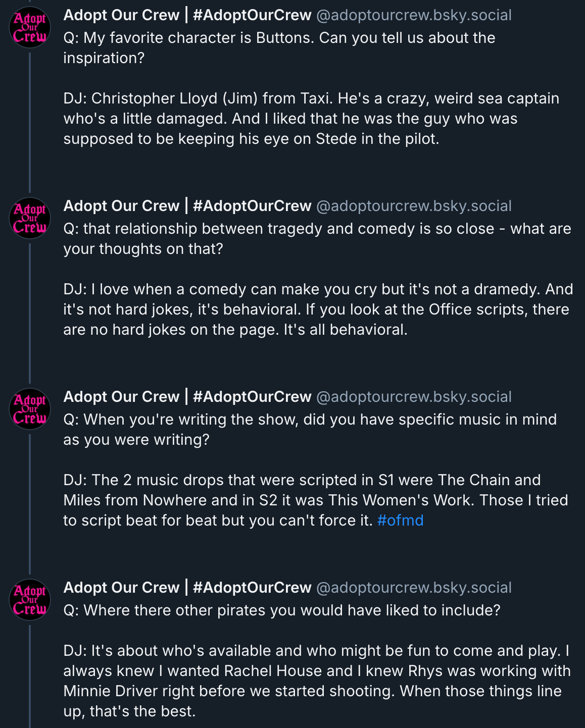Click the Adopt Our Crew avatar beside the Buttons post
The width and height of the screenshot is (585, 728).
(x=30, y=28)
